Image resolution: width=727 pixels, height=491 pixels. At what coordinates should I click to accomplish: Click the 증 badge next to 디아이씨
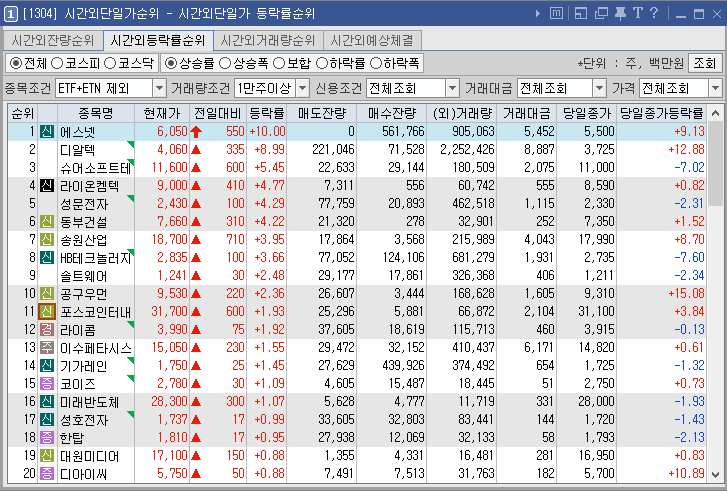point(46,474)
